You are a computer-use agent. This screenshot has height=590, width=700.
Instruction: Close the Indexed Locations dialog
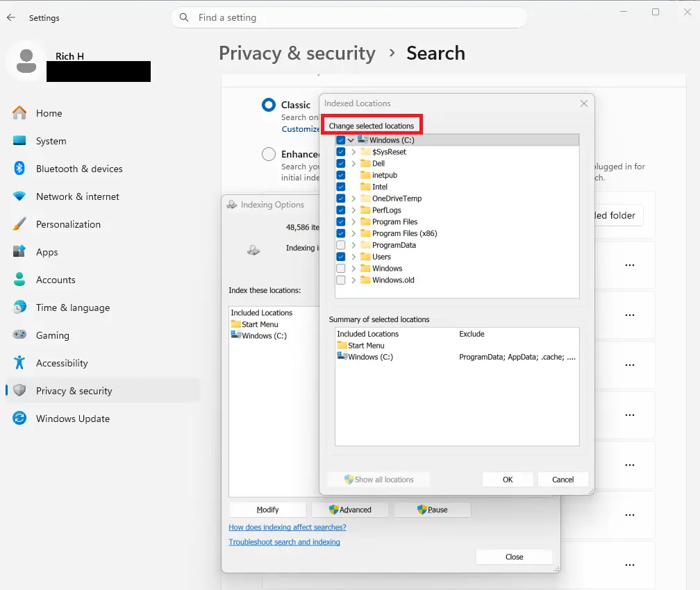[583, 103]
